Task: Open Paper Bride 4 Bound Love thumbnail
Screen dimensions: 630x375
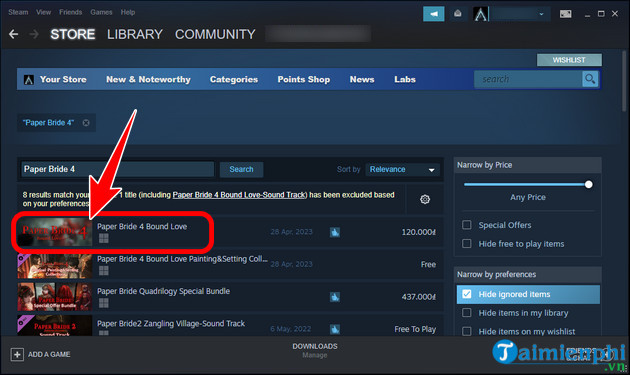Action: pyautogui.click(x=55, y=232)
